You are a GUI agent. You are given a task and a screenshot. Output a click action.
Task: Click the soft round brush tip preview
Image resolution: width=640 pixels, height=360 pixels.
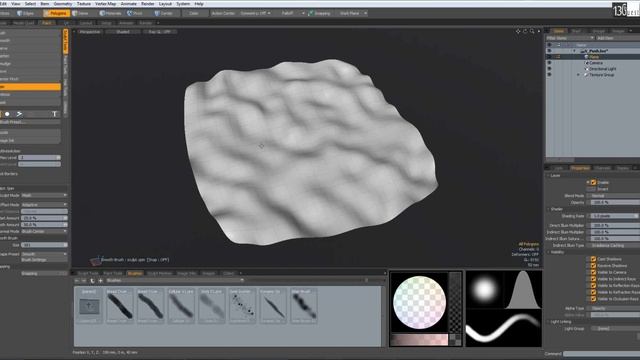[484, 290]
